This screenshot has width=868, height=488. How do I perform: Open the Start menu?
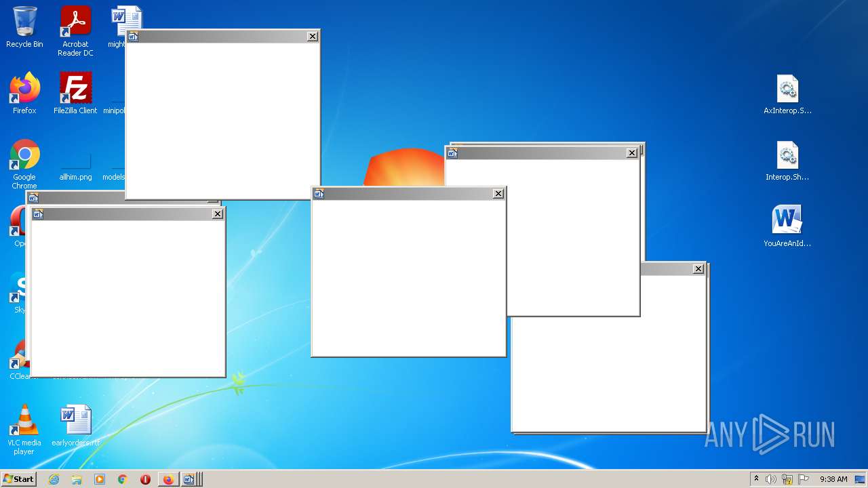18,479
